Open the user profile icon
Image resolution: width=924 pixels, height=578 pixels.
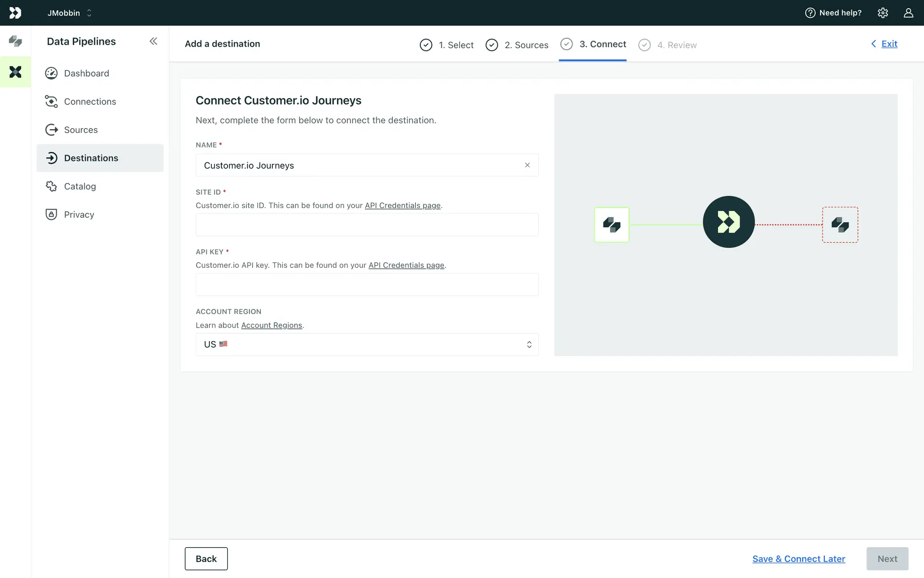pyautogui.click(x=908, y=13)
